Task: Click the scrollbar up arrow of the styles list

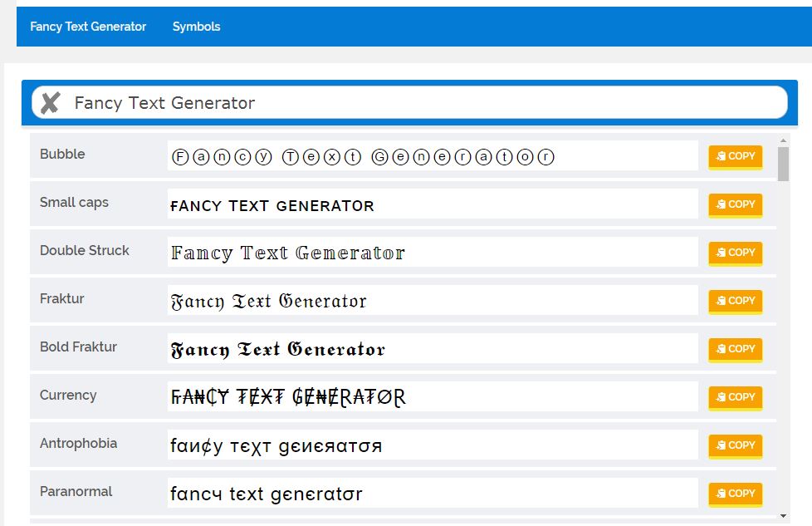Action: (x=783, y=140)
